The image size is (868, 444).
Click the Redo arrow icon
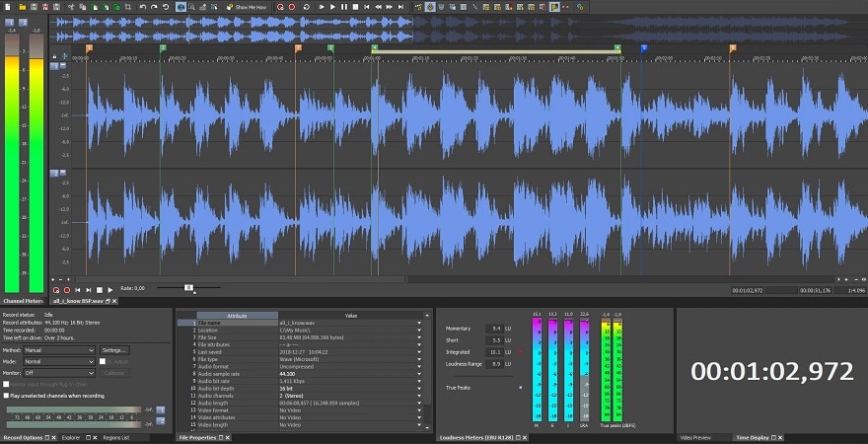click(154, 7)
